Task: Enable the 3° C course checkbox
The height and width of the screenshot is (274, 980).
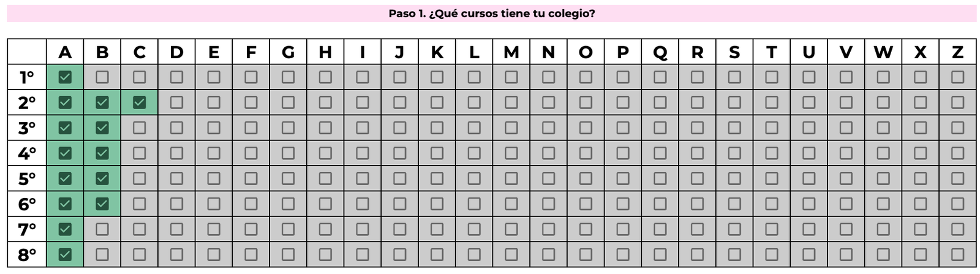Action: 140,127
